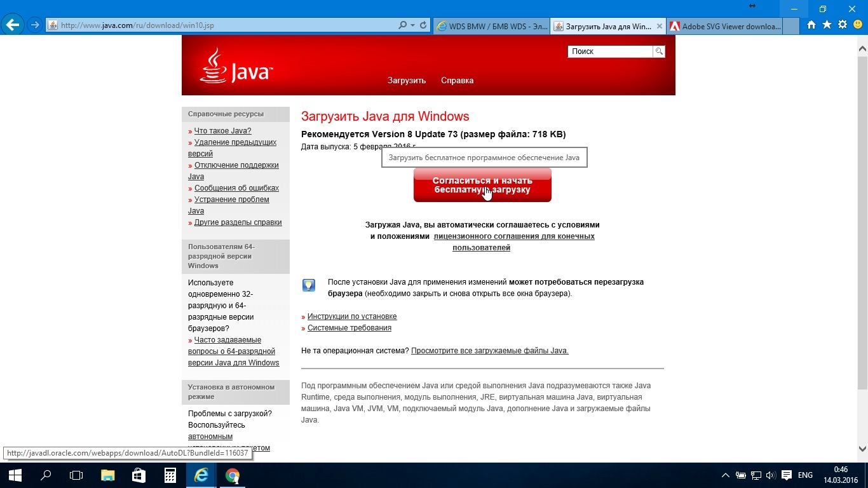This screenshot has width=868, height=488.
Task: Switch to the WDS BMW tab
Action: (491, 26)
